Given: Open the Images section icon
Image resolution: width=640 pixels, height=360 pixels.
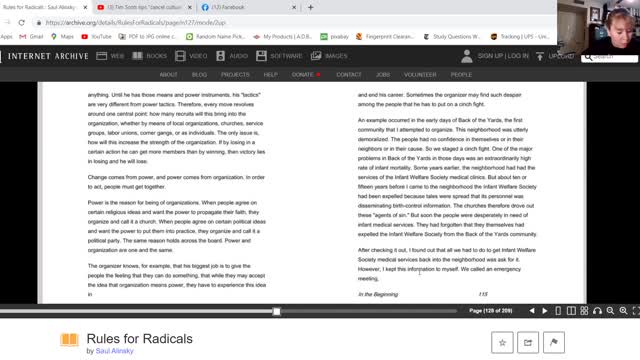Looking at the screenshot, I should (x=316, y=56).
